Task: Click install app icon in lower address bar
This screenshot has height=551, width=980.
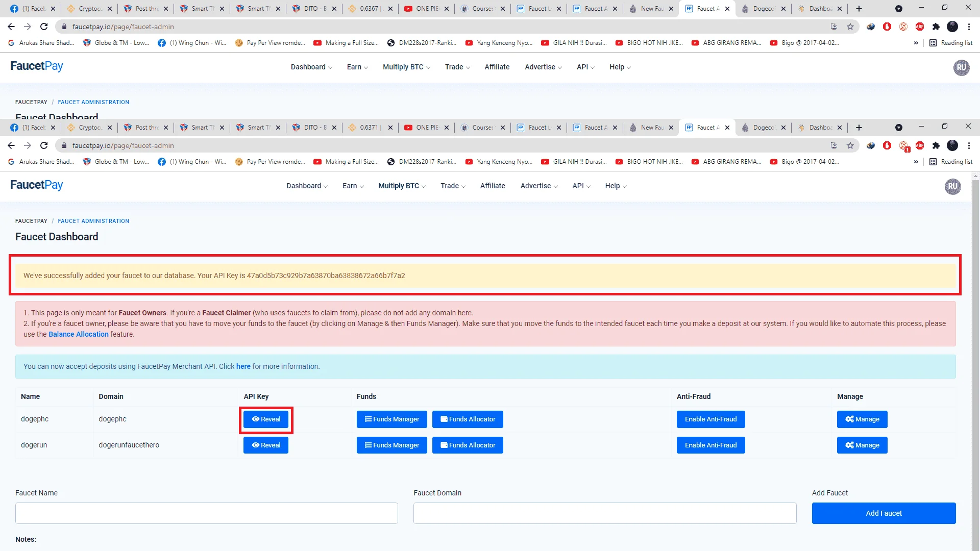Action: click(x=834, y=146)
